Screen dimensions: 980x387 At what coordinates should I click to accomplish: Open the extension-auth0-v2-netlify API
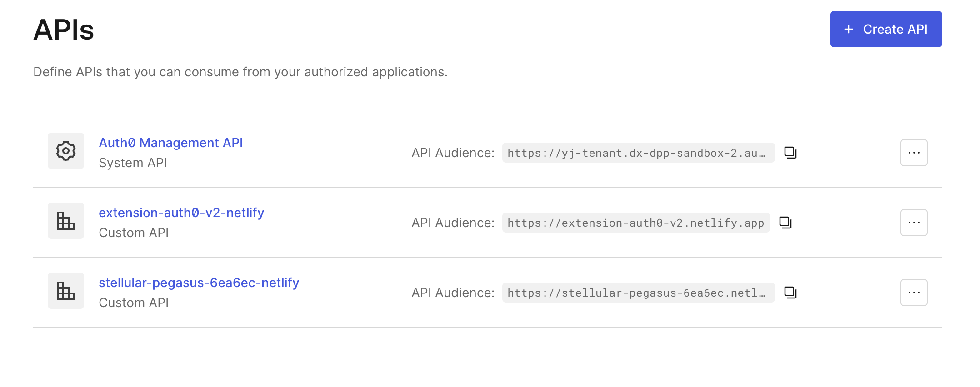181,213
